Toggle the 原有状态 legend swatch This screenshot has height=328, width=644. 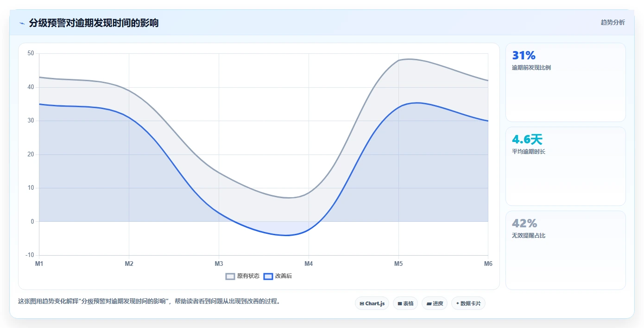point(230,276)
